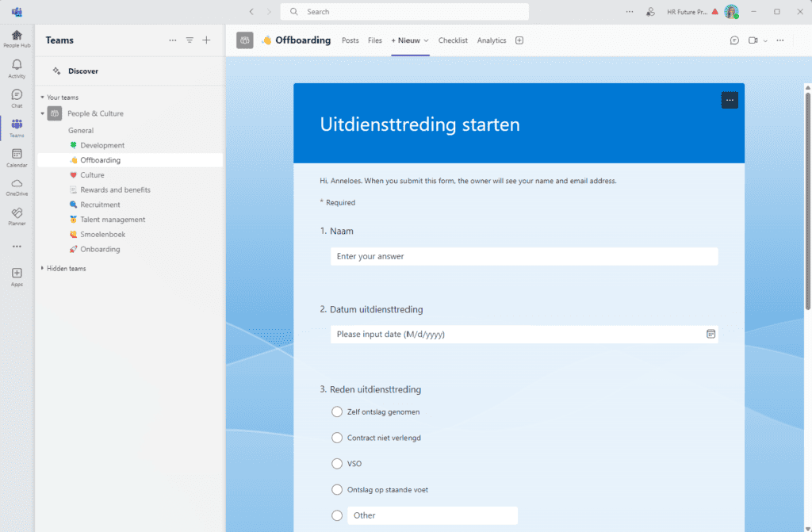Switch to the Checklist tab

pos(453,40)
